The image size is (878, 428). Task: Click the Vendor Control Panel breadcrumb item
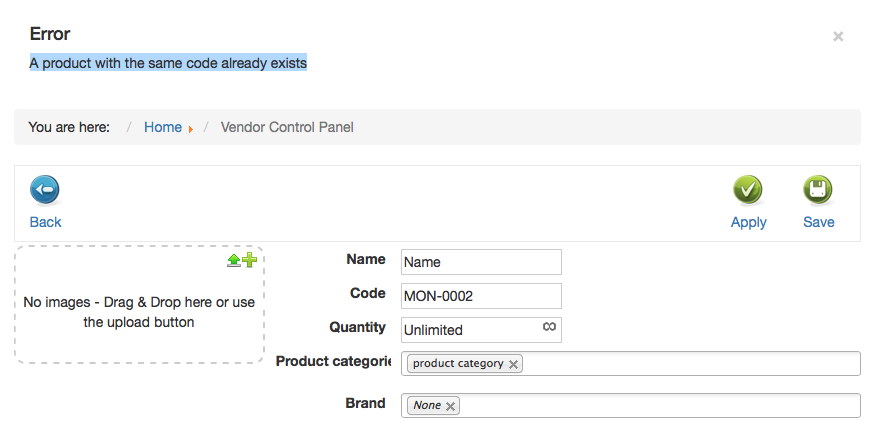click(287, 127)
